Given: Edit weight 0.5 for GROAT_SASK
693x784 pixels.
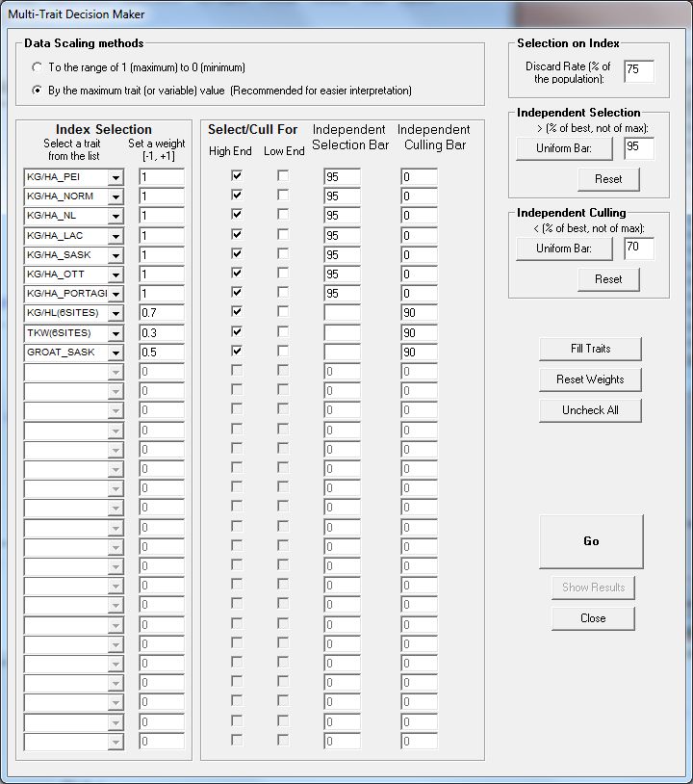Looking at the screenshot, I should (162, 353).
